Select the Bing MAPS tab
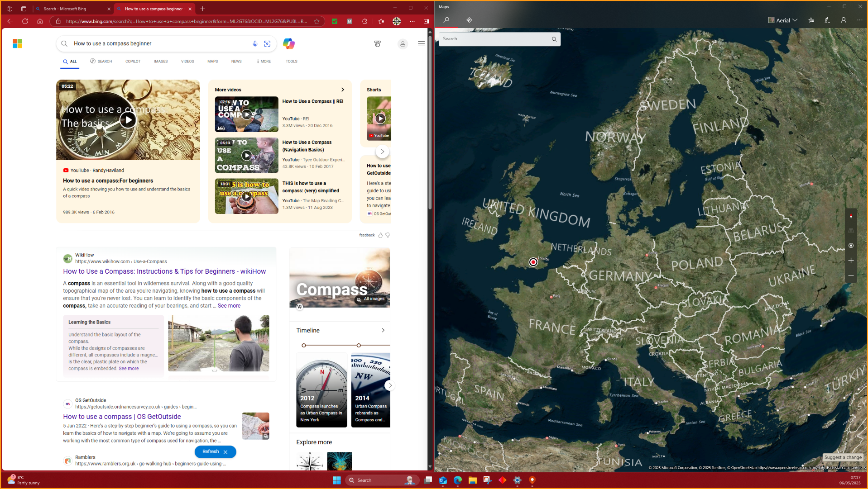 coord(213,62)
